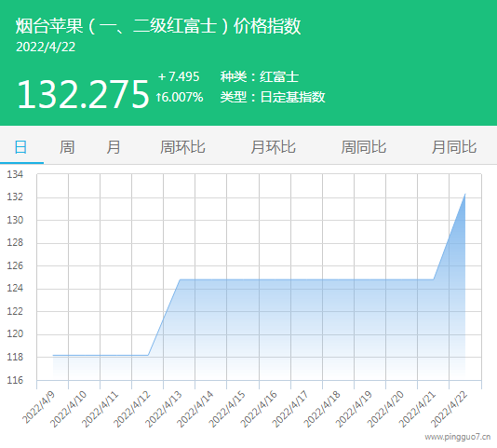This screenshot has width=497, height=448.
Task: Click the 2022/4/13 x-axis date label
Action: pos(164,409)
